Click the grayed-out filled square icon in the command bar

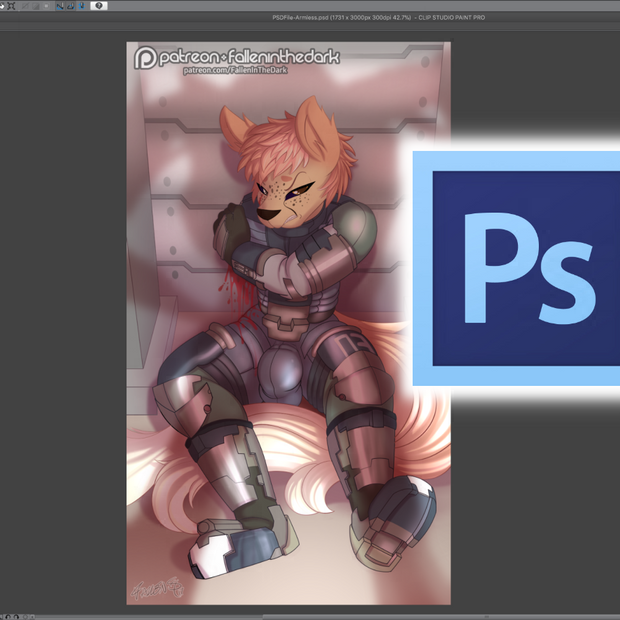click(x=36, y=6)
